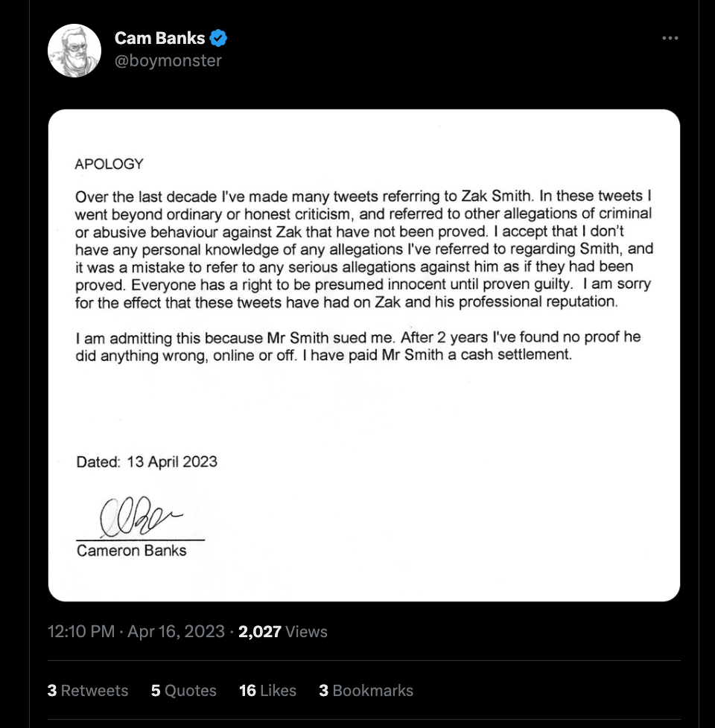The image size is (715, 728).
Task: Click Cam Banks' profile avatar
Action: click(74, 51)
